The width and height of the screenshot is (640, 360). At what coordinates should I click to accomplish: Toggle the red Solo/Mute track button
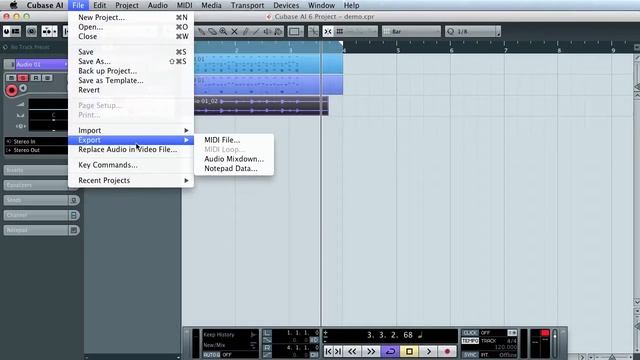coord(23,78)
